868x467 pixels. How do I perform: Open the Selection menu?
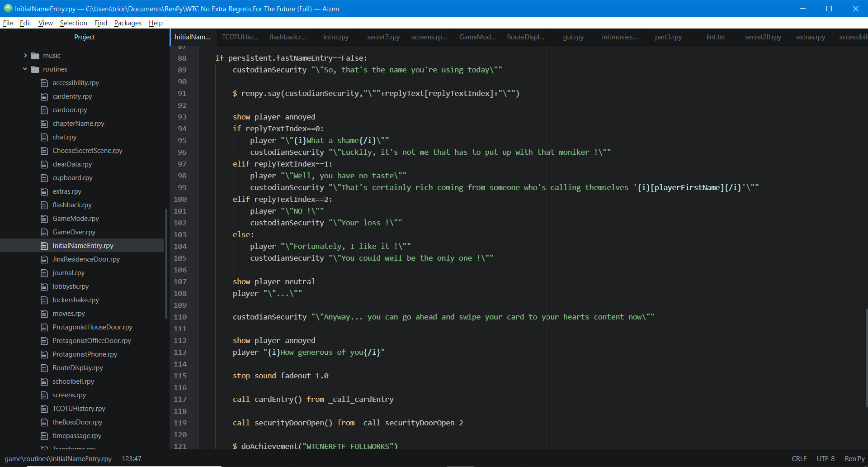[73, 23]
